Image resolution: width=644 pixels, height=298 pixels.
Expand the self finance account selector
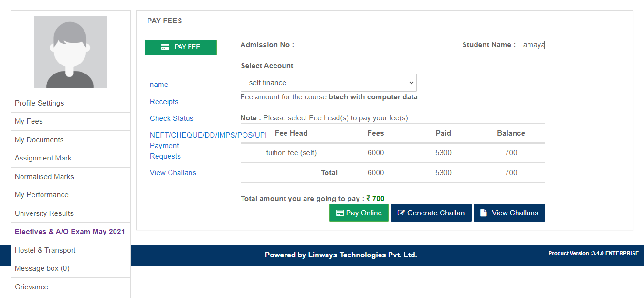tap(328, 82)
